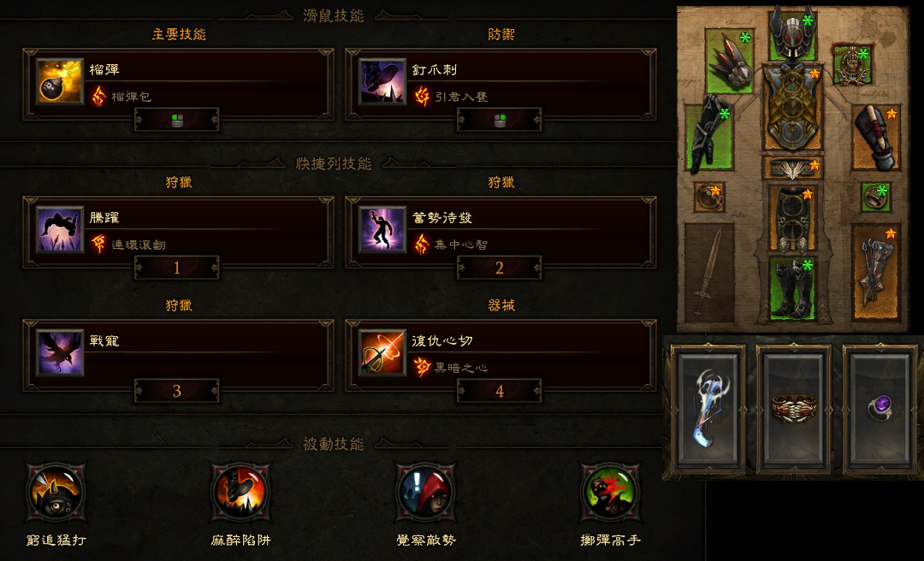Click the left mouse button binding under 榴彈
The image size is (924, 561).
pos(177,121)
